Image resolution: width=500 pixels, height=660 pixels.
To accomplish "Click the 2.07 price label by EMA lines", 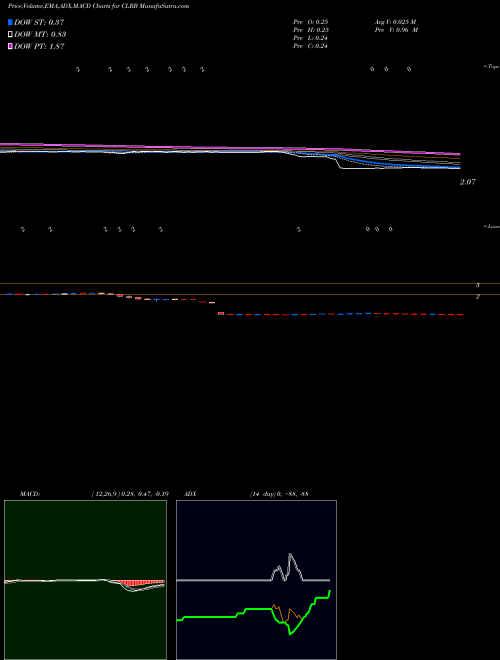I will (x=468, y=182).
